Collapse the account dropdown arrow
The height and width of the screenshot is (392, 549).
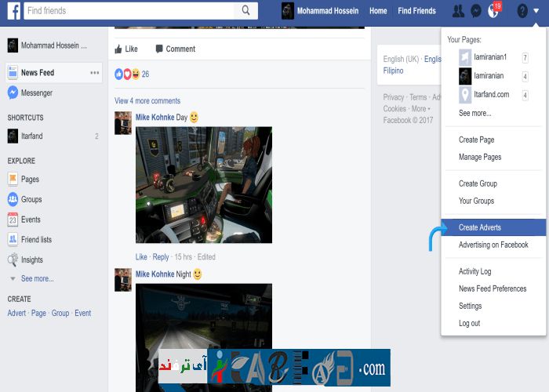(536, 11)
